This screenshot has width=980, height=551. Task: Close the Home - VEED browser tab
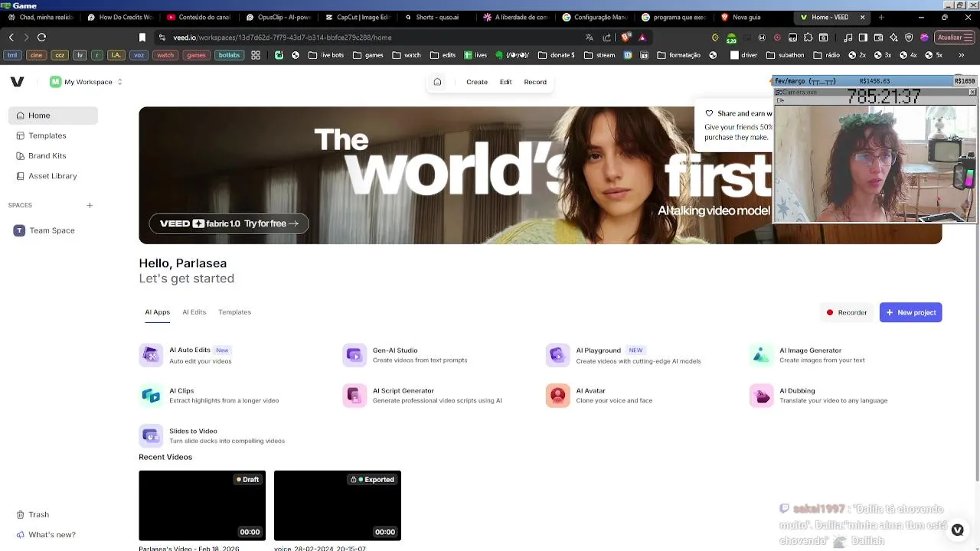[862, 17]
